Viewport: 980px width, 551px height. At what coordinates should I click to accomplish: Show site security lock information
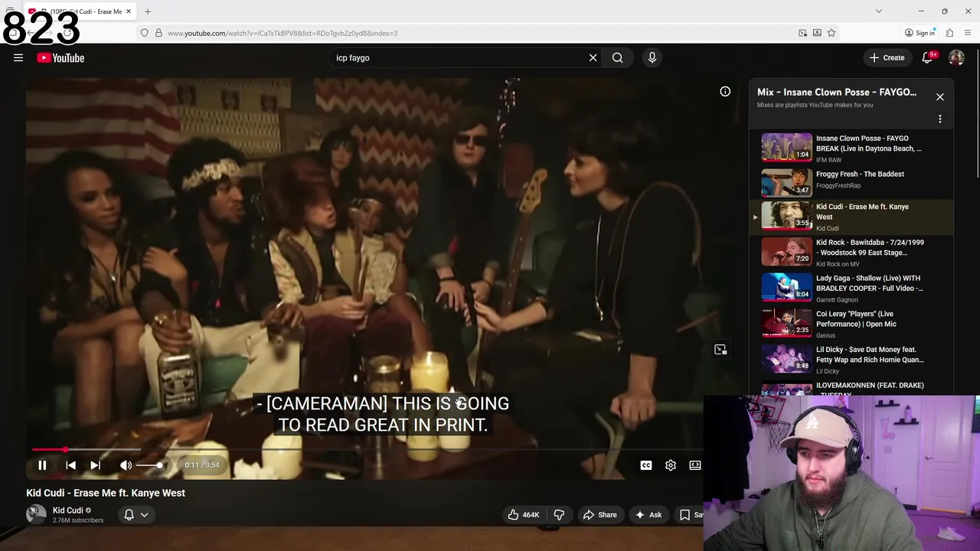158,33
